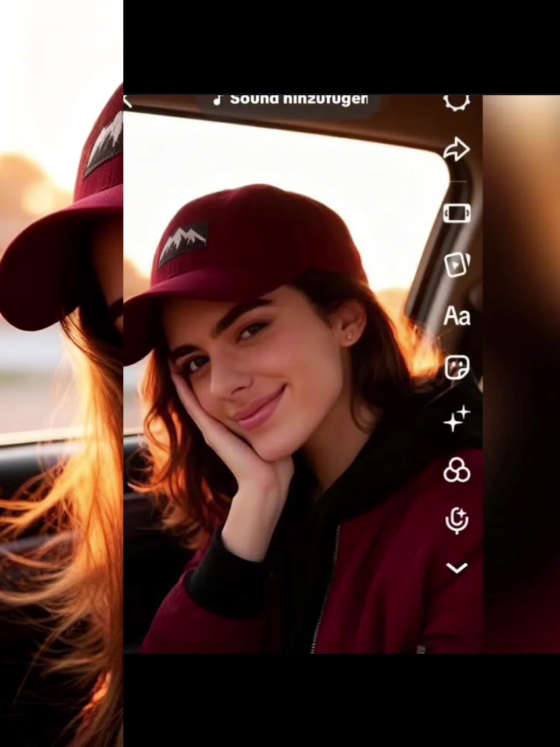Click the blurred brown strip on the right
The width and height of the screenshot is (560, 747).
point(521,374)
